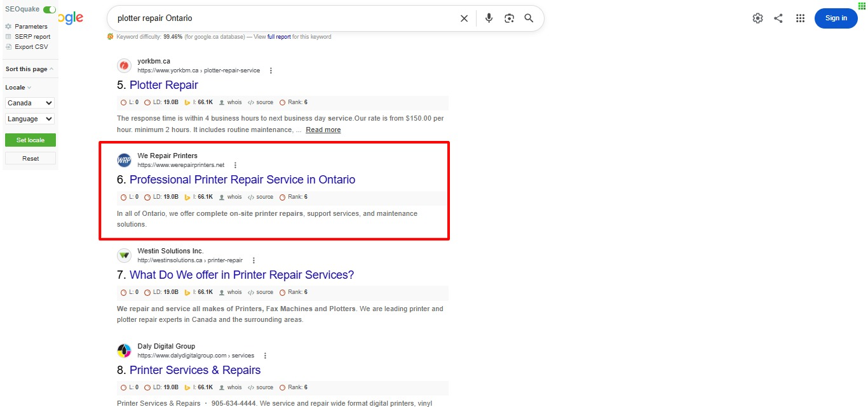Click source in the yorkbm.ca SEOquake bar
Image resolution: width=868 pixels, height=407 pixels.
pos(261,102)
